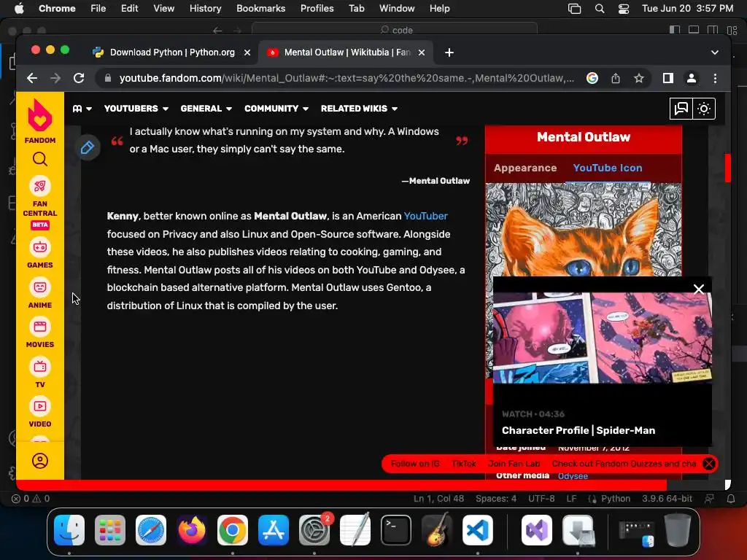Click Python language in VS Code status bar
The height and width of the screenshot is (560, 747).
615,499
